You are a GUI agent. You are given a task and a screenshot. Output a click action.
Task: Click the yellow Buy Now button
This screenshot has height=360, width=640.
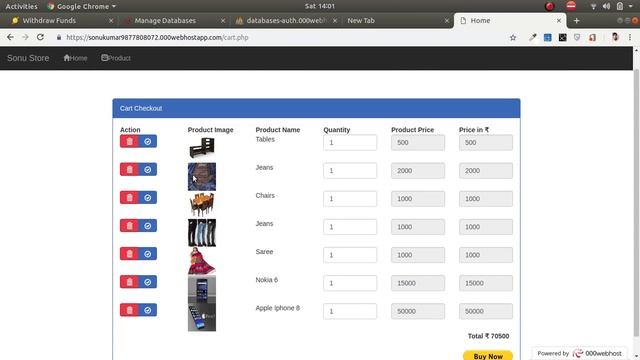tap(488, 356)
